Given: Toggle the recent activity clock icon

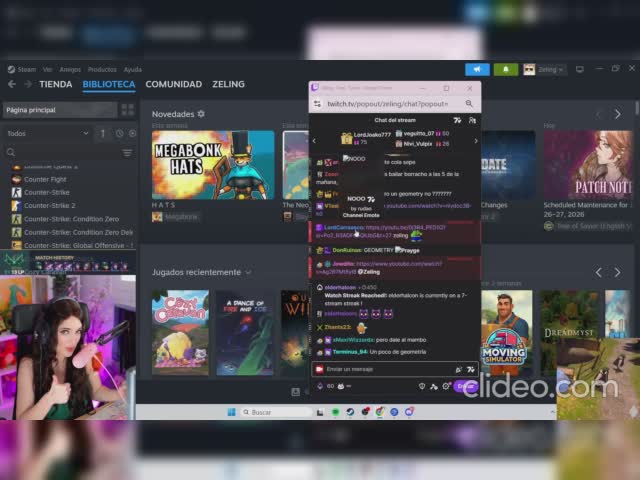Looking at the screenshot, I should point(119,133).
